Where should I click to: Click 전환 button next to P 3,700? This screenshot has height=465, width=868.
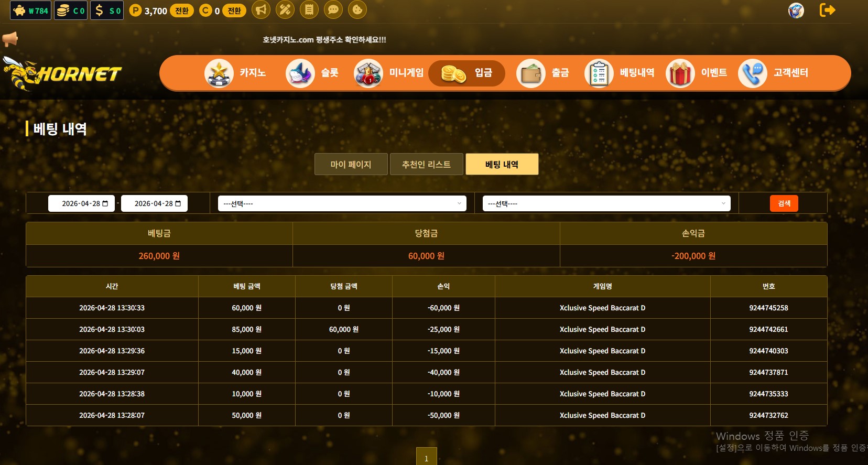(181, 11)
